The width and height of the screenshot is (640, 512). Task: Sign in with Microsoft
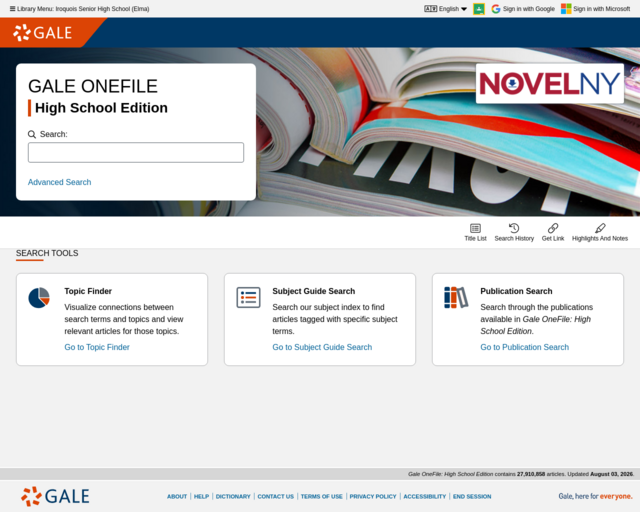point(596,9)
